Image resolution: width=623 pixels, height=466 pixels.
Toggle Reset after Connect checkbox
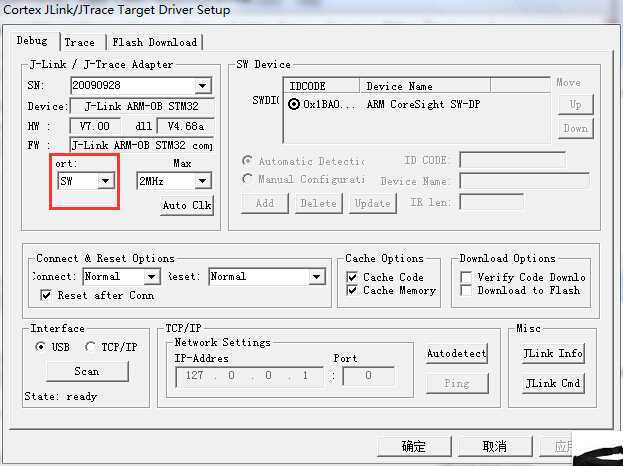tap(46, 295)
